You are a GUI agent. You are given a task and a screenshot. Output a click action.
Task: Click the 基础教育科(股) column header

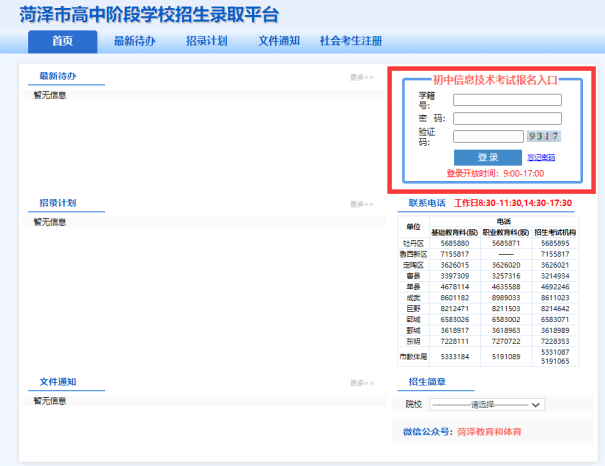tap(455, 232)
